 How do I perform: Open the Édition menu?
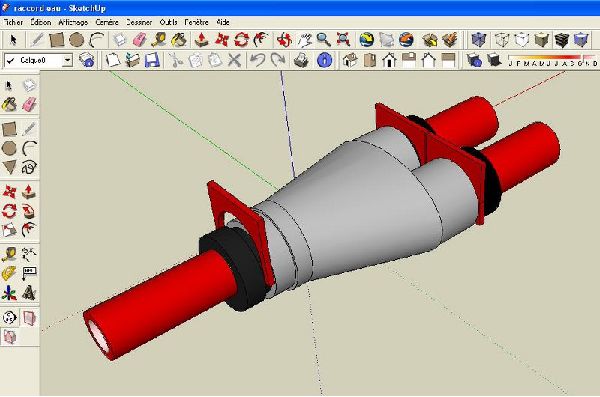pyautogui.click(x=41, y=22)
